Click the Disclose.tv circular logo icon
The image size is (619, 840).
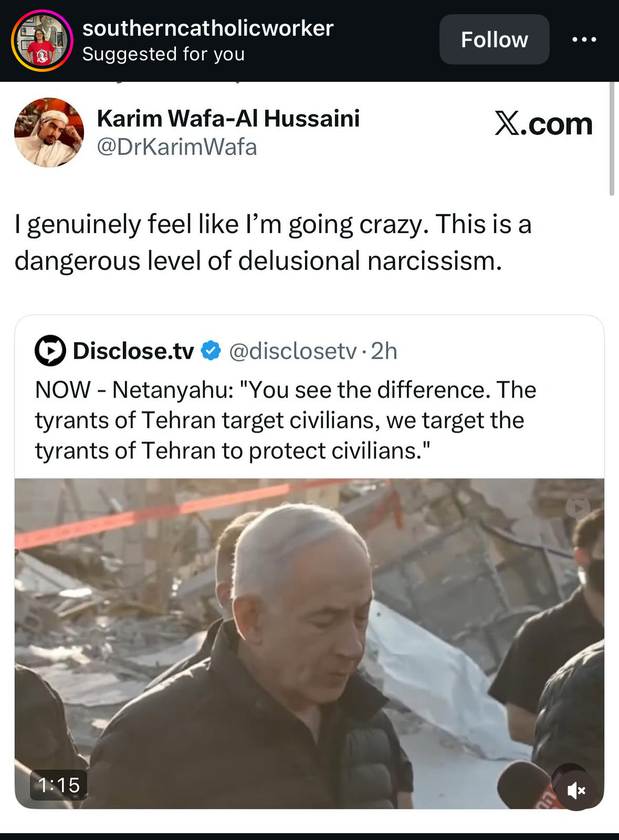tap(50, 351)
